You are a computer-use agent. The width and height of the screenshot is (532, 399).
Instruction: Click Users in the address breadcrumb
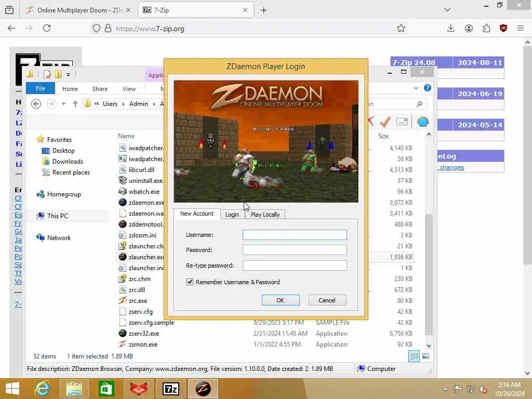pos(110,104)
